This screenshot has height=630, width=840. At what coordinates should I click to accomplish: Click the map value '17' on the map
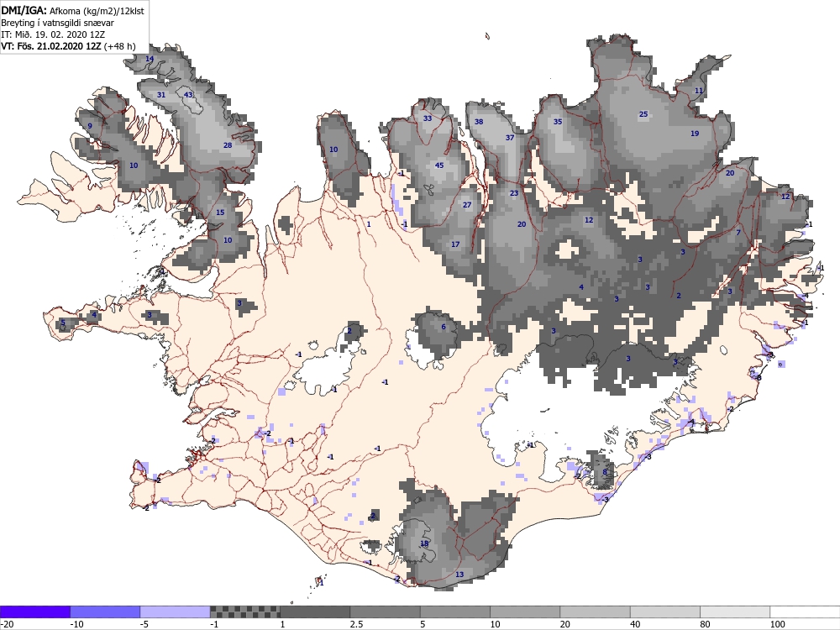click(455, 244)
